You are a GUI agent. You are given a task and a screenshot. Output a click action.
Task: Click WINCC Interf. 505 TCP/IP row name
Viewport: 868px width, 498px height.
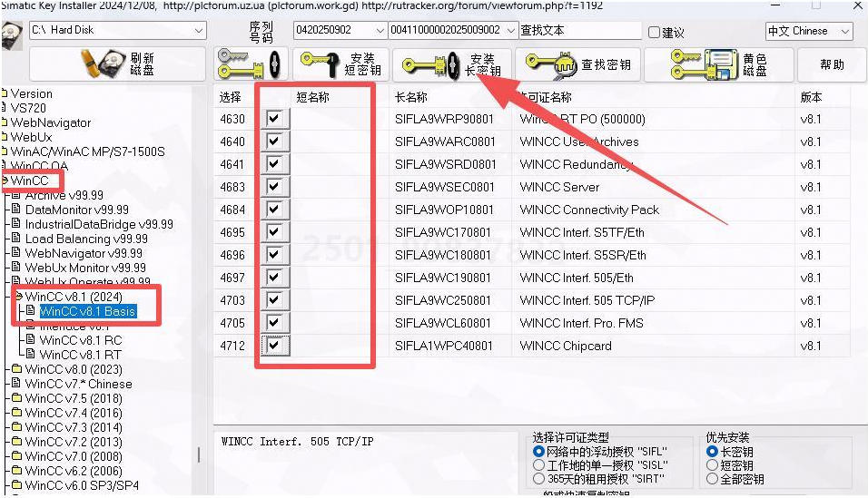coord(587,300)
